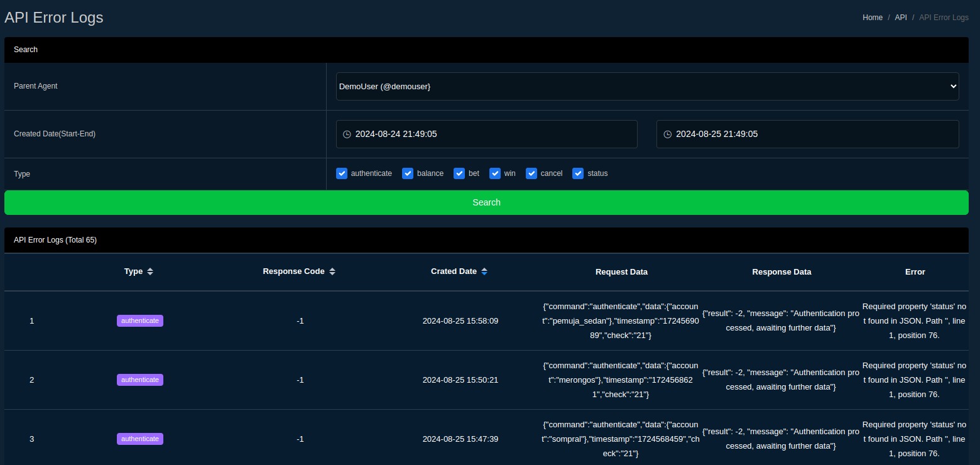Click the API Error Logs (Total 65) heading
The width and height of the screenshot is (980, 465).
click(55, 240)
